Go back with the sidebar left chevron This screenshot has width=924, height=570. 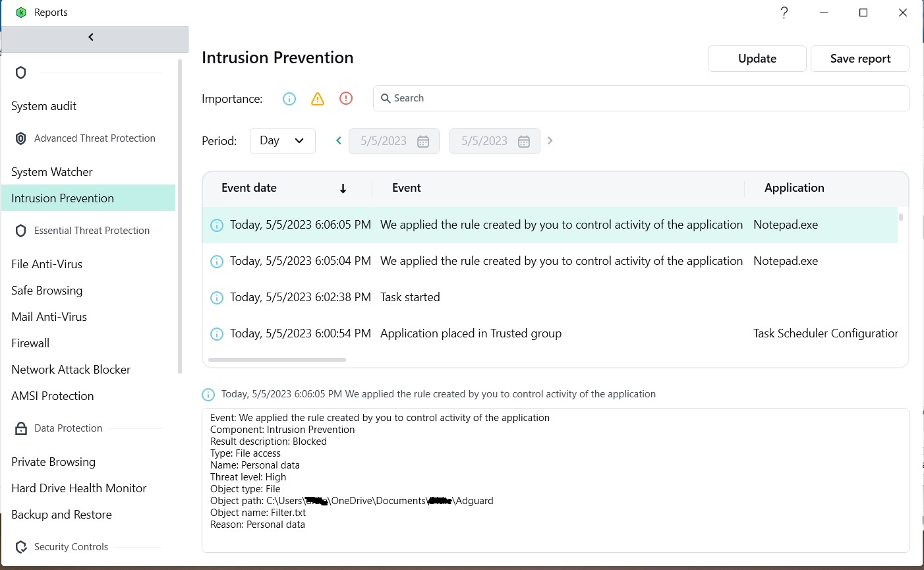pyautogui.click(x=91, y=38)
